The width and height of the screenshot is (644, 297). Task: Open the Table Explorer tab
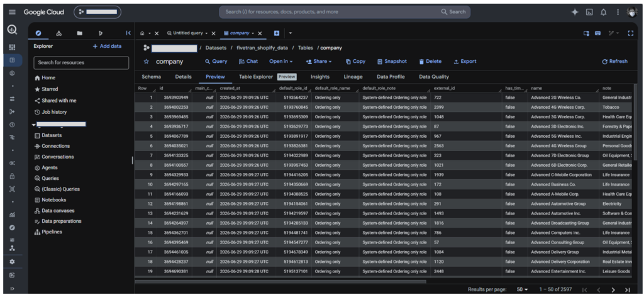tap(256, 76)
